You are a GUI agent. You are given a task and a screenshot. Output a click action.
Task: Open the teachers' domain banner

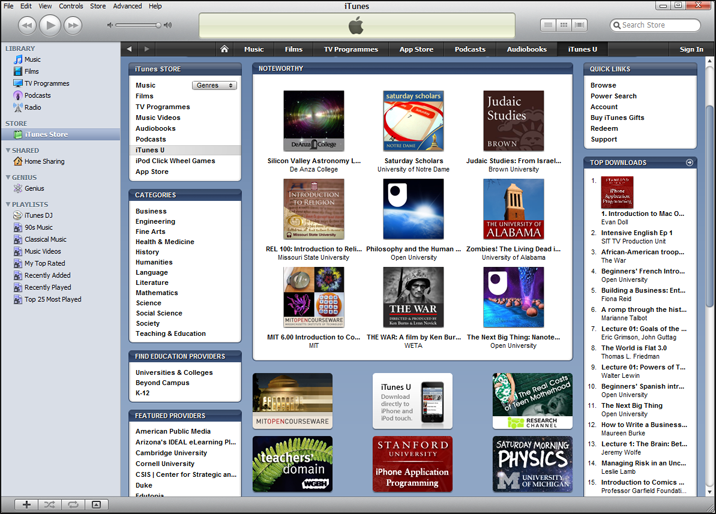coord(292,464)
